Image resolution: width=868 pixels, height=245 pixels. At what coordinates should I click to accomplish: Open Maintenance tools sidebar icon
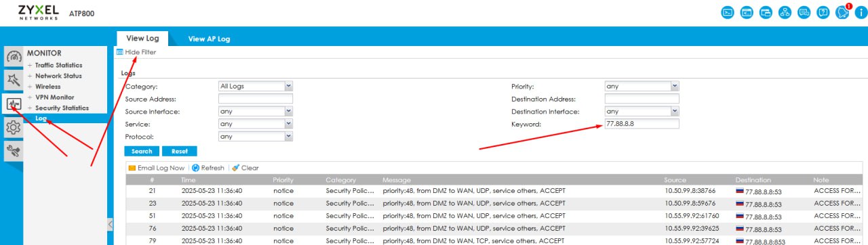[14, 151]
